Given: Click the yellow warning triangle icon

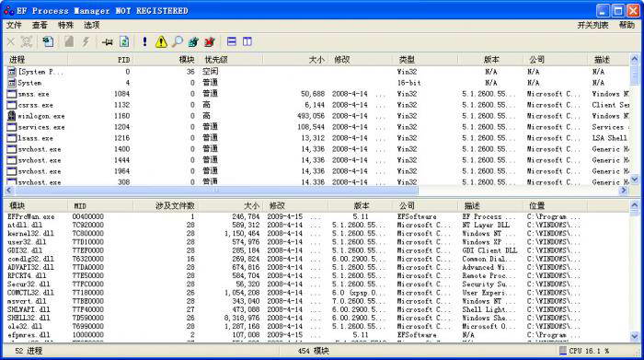Looking at the screenshot, I should click(161, 41).
